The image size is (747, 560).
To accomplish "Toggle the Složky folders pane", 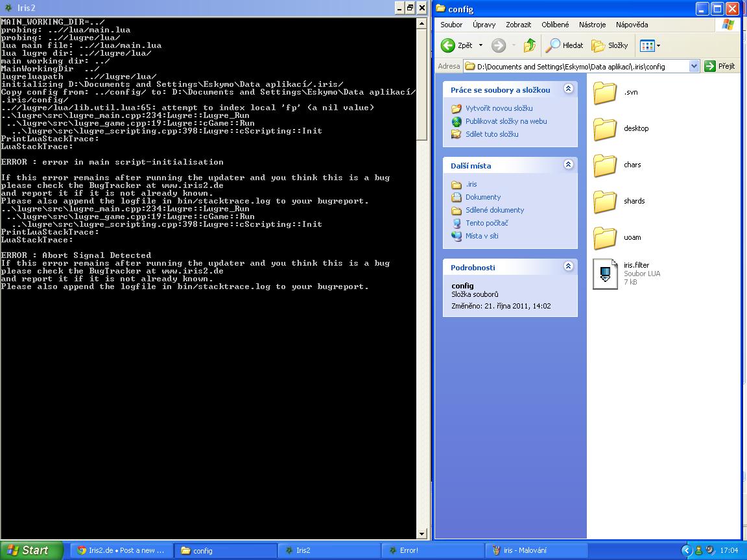I will click(610, 45).
